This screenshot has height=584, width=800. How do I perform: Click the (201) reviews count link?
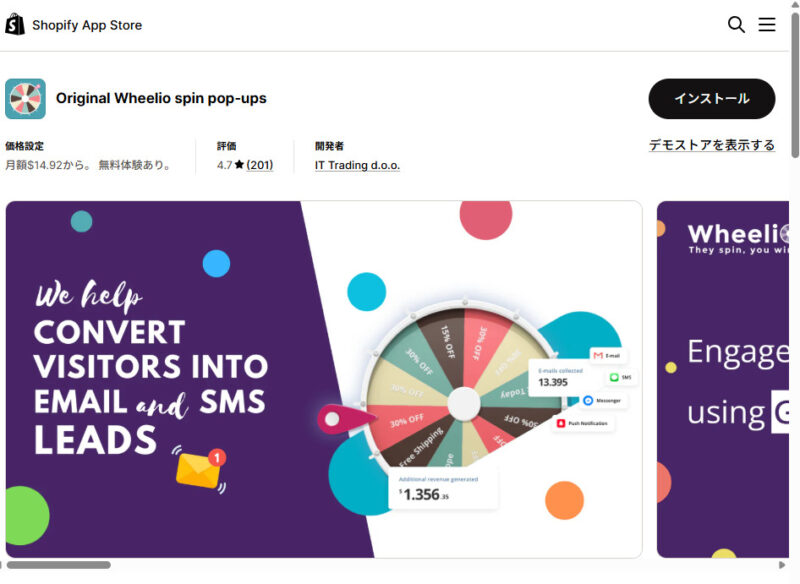point(260,165)
